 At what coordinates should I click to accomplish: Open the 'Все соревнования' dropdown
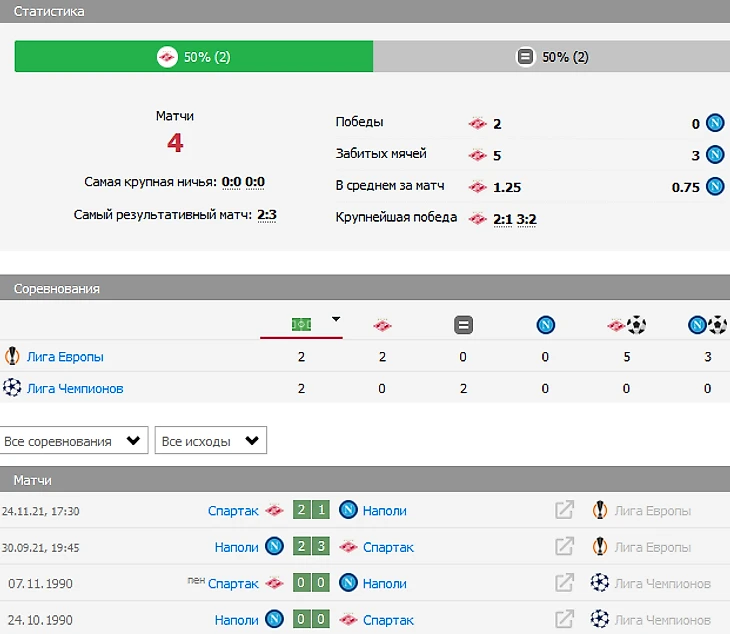pos(75,441)
